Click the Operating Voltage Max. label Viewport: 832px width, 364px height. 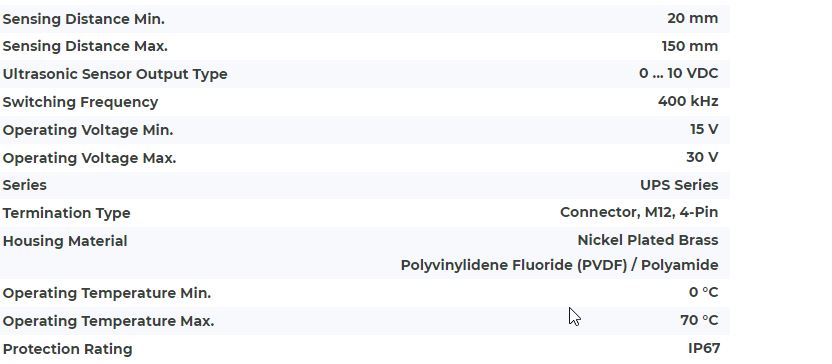click(89, 158)
